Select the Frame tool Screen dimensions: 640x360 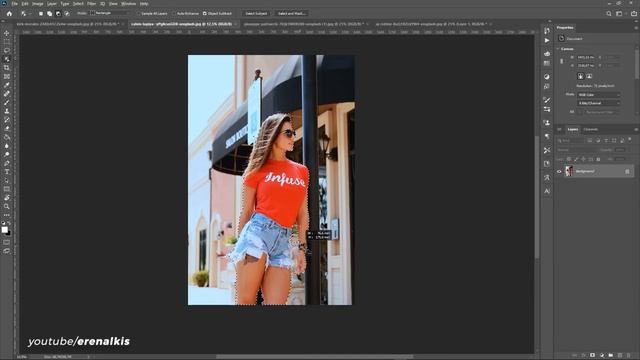(x=7, y=76)
